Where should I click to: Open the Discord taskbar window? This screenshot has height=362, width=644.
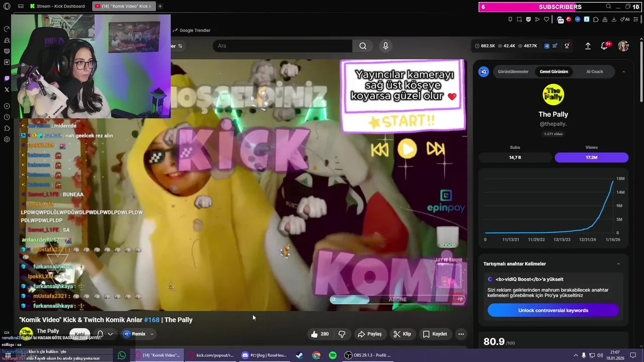pos(265,355)
